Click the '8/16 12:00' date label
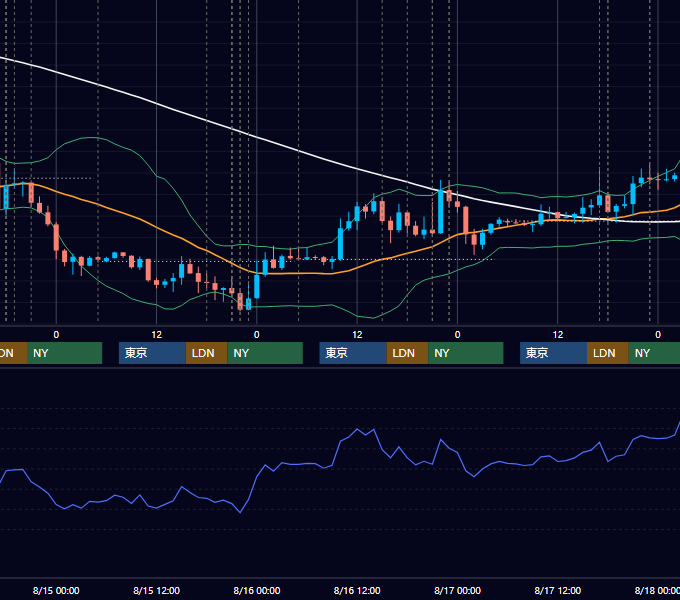 click(x=357, y=590)
